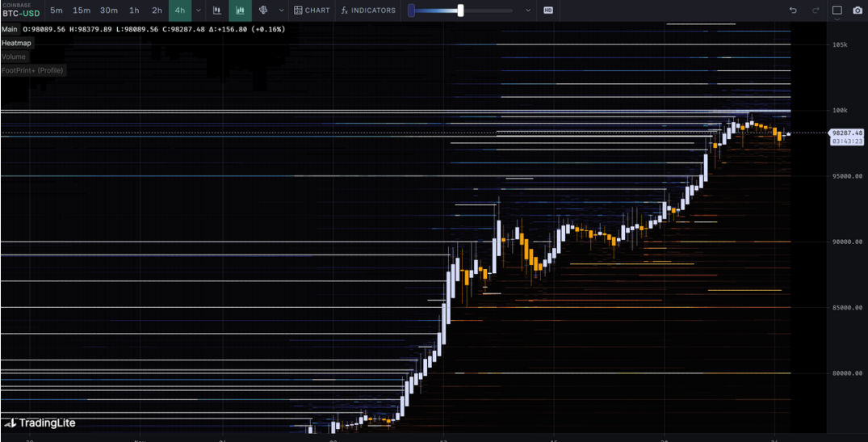Select the 15m timeframe
Image resolution: width=868 pixels, height=442 pixels.
pyautogui.click(x=82, y=11)
